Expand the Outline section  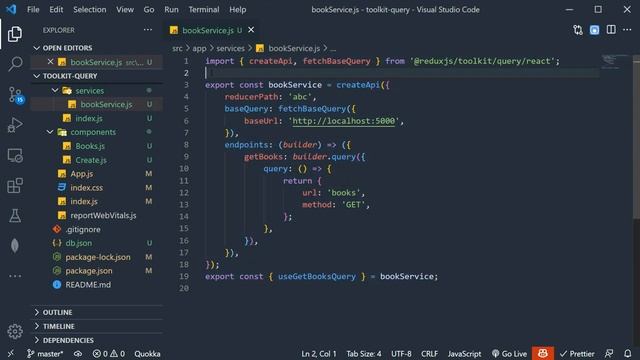tap(98, 312)
